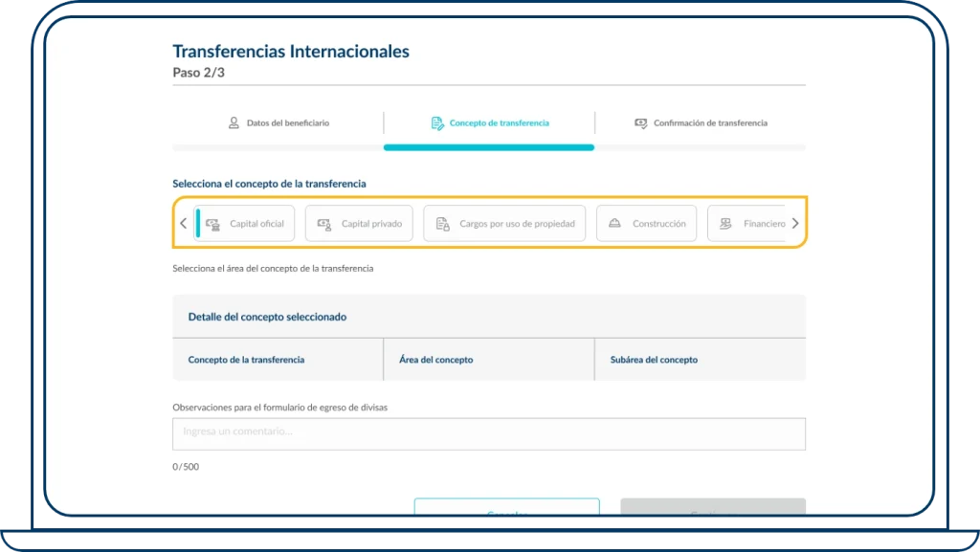Click the beneficiary person icon
Image resolution: width=980 pixels, height=552 pixels.
pyautogui.click(x=233, y=122)
